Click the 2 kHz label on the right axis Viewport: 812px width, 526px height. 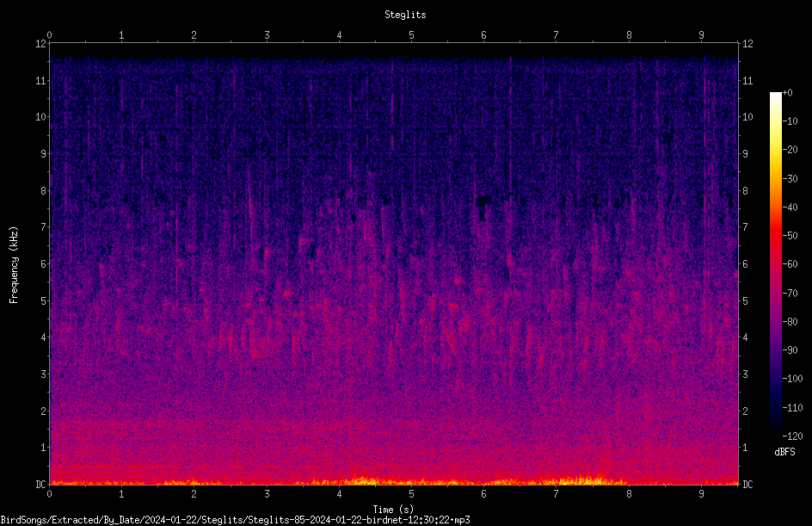coord(745,411)
